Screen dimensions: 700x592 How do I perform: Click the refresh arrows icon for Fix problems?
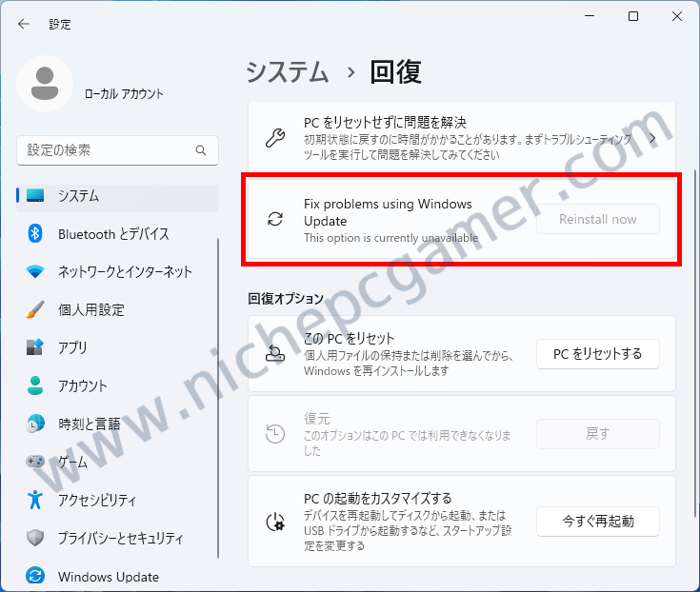(x=275, y=219)
